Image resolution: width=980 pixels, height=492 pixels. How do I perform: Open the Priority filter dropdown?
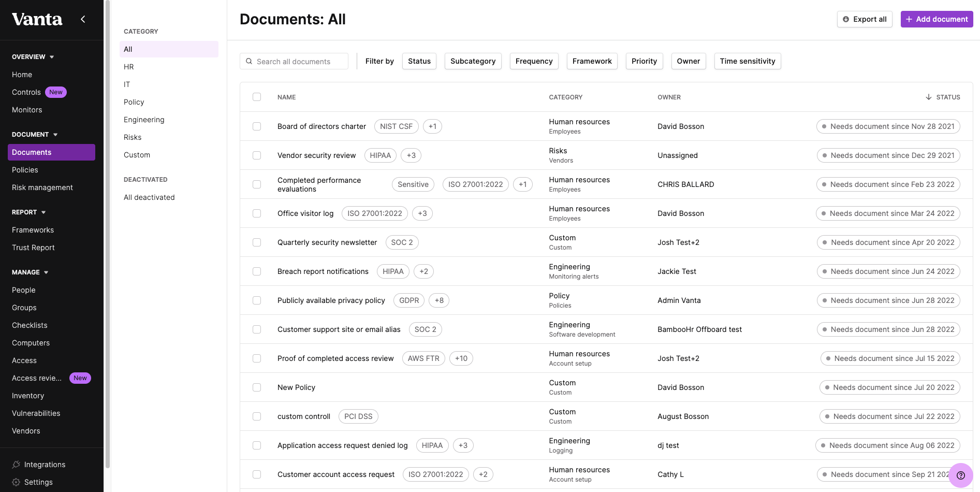point(644,61)
